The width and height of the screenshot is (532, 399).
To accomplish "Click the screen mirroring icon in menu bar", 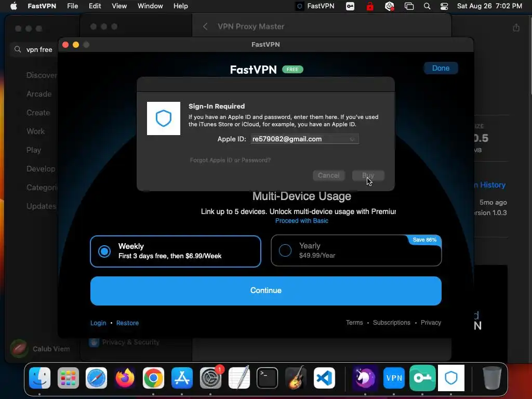I will pyautogui.click(x=409, y=6).
